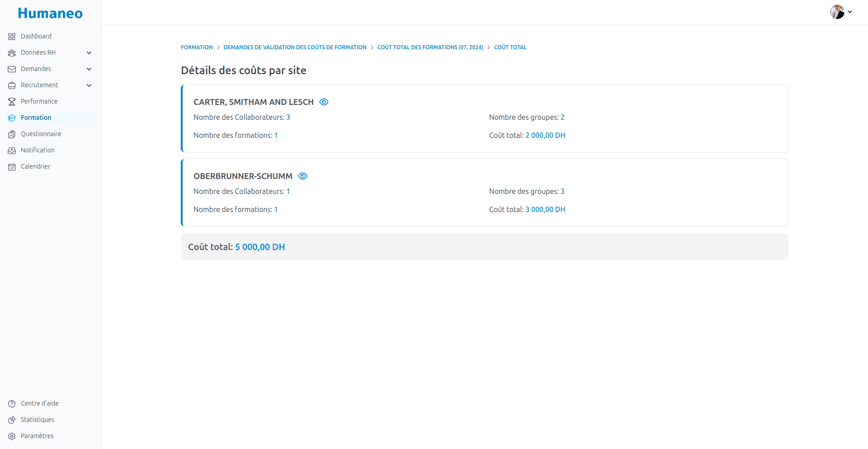Expand the Recrutement submenu chevron
The width and height of the screenshot is (868, 449).
(89, 85)
